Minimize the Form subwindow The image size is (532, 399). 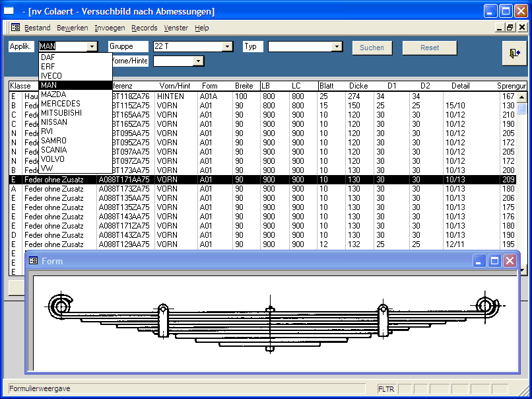pyautogui.click(x=481, y=261)
